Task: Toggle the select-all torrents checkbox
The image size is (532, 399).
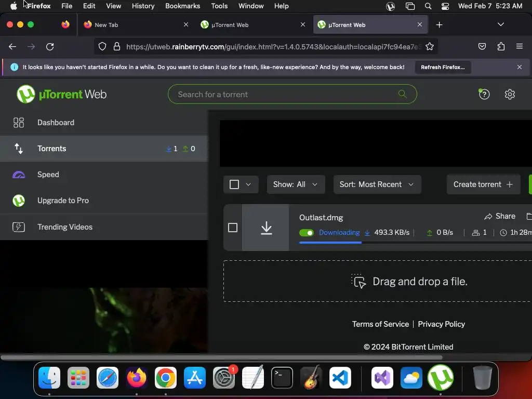Action: coord(234,184)
